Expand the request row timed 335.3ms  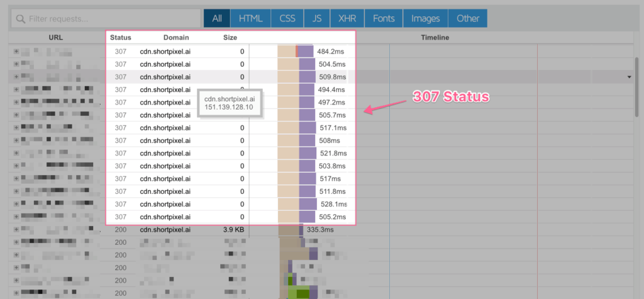click(x=16, y=230)
